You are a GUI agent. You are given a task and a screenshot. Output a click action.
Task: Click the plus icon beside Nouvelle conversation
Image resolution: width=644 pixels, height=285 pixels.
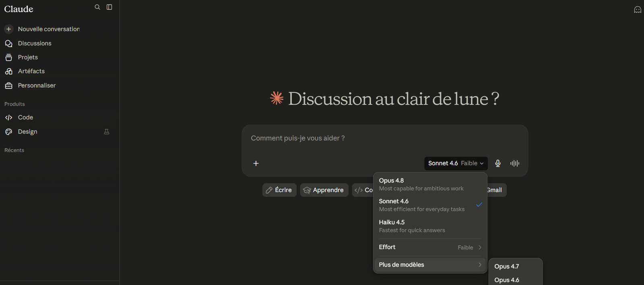[8, 29]
